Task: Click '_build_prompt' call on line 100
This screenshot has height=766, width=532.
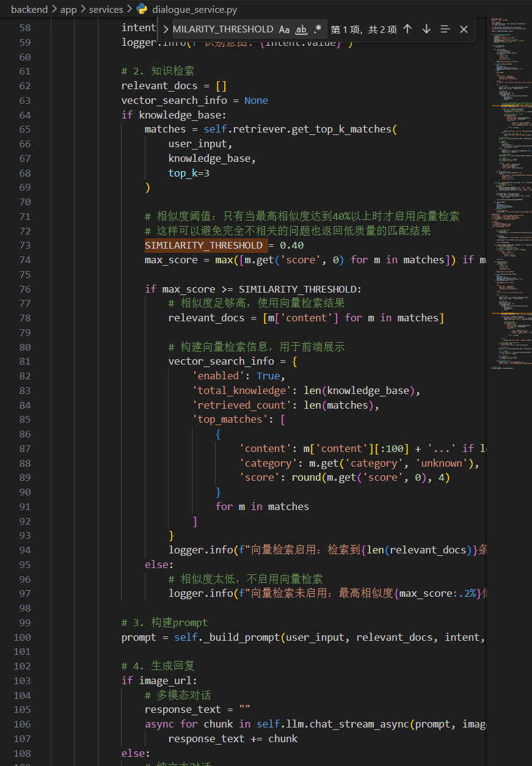Action: click(242, 637)
